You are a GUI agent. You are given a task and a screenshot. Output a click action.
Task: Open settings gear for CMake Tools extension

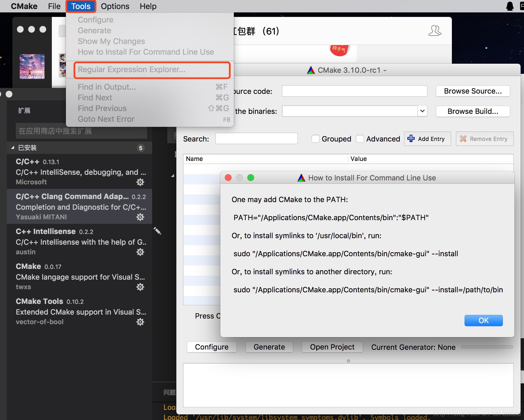tap(140, 322)
